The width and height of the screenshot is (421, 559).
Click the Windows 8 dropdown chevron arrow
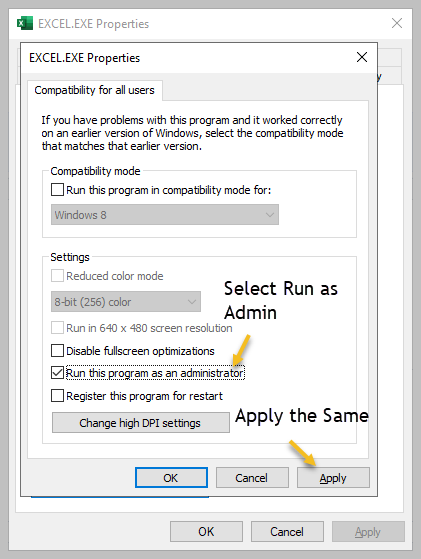click(x=270, y=215)
